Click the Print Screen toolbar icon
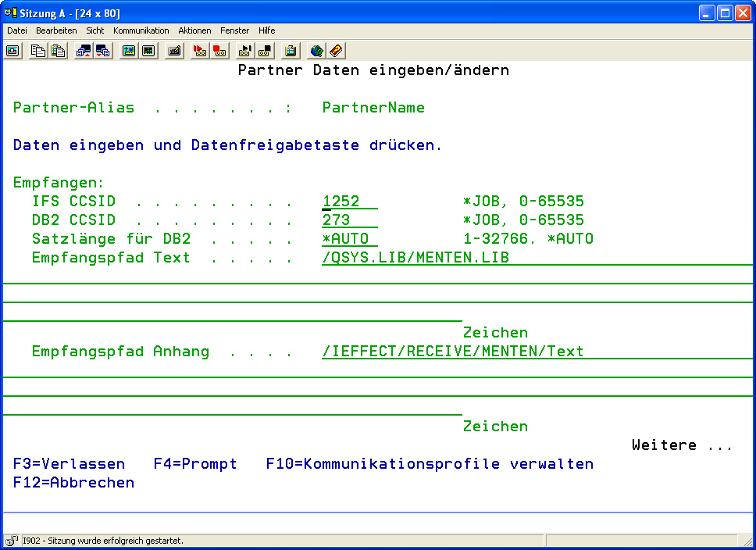 (13, 51)
